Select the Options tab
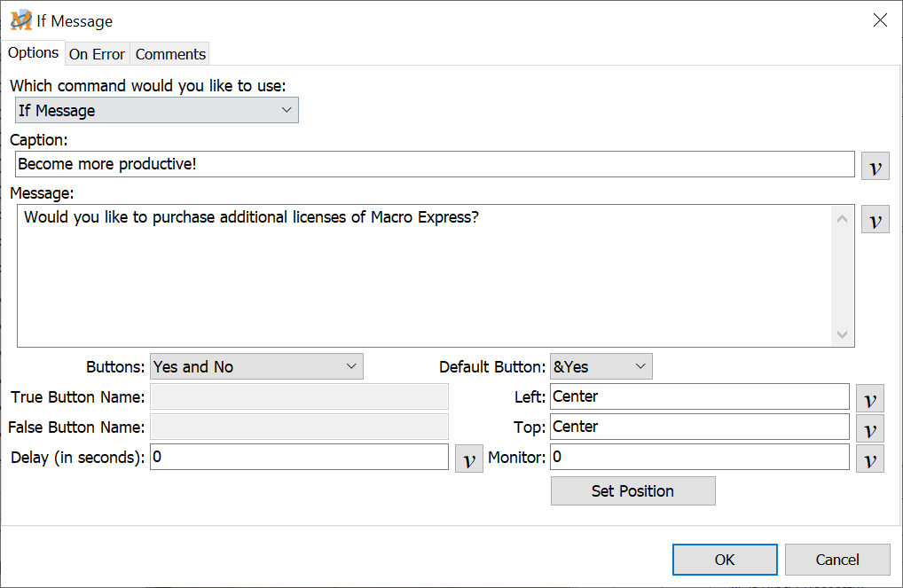 pos(33,52)
